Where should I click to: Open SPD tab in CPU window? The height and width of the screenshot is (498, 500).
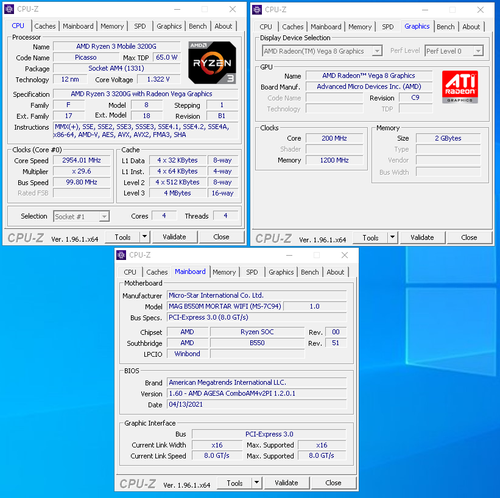click(x=140, y=26)
